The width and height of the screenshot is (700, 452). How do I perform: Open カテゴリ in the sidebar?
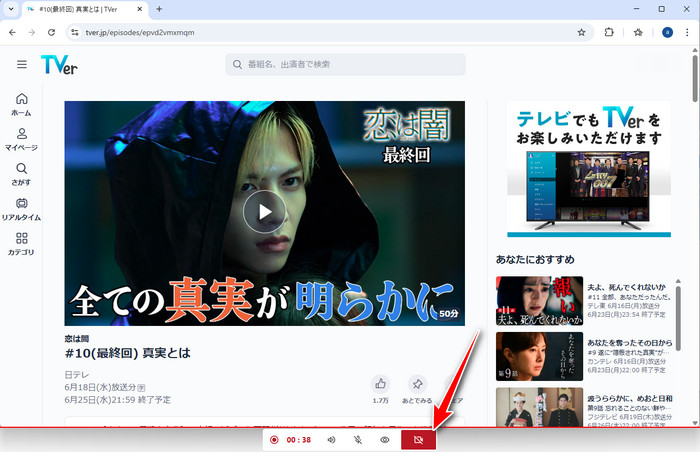tap(21, 244)
